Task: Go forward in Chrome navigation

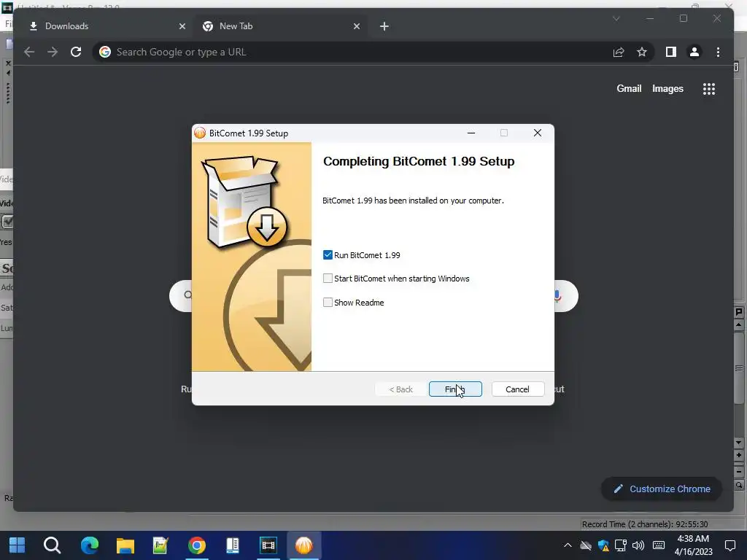Action: pyautogui.click(x=53, y=52)
